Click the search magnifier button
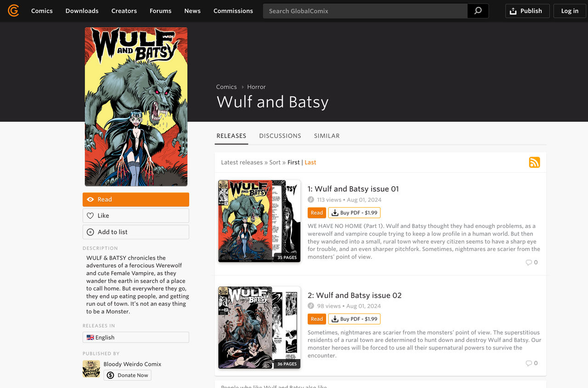588x388 pixels. pos(478,11)
